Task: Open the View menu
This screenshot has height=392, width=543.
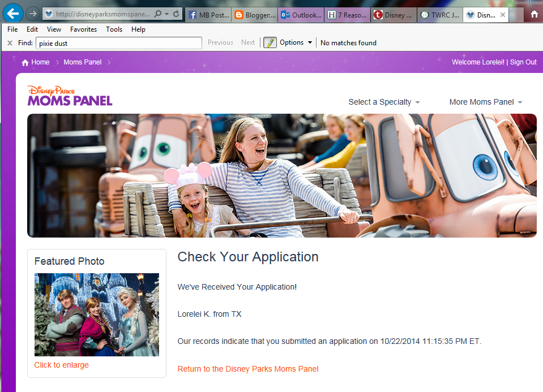Action: (x=54, y=29)
